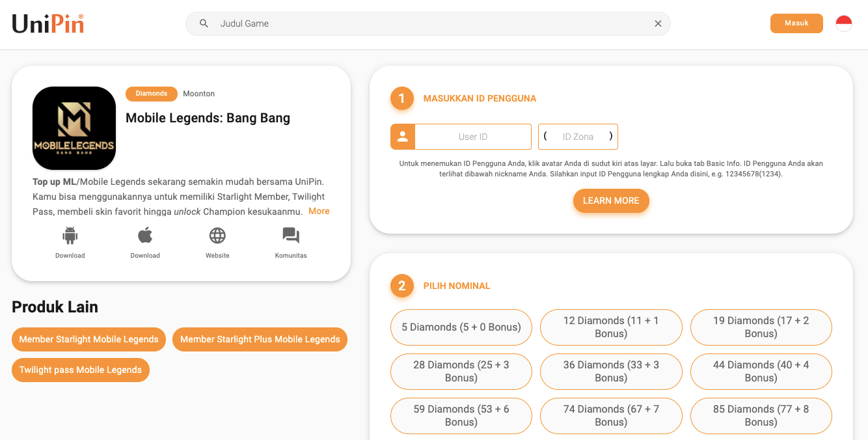Choose 85 Diamonds (77 + 8 Bonus) option
Viewport: 868px width, 440px height.
click(x=761, y=415)
